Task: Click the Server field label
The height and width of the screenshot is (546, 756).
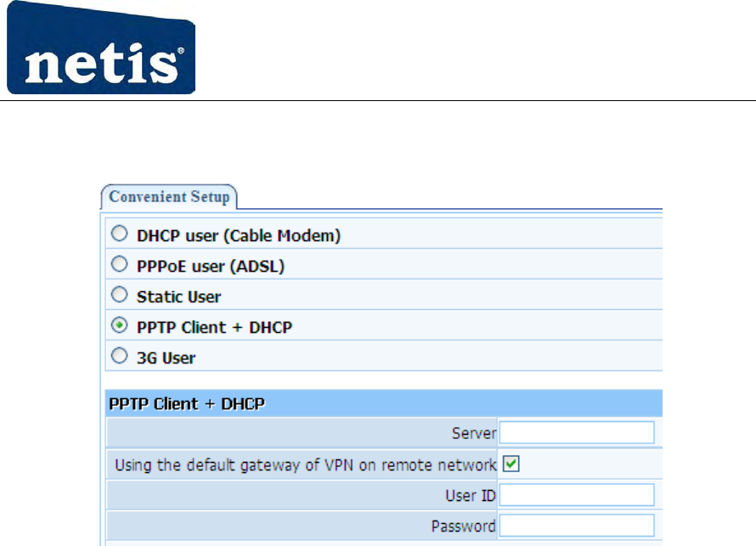Action: pyautogui.click(x=474, y=434)
